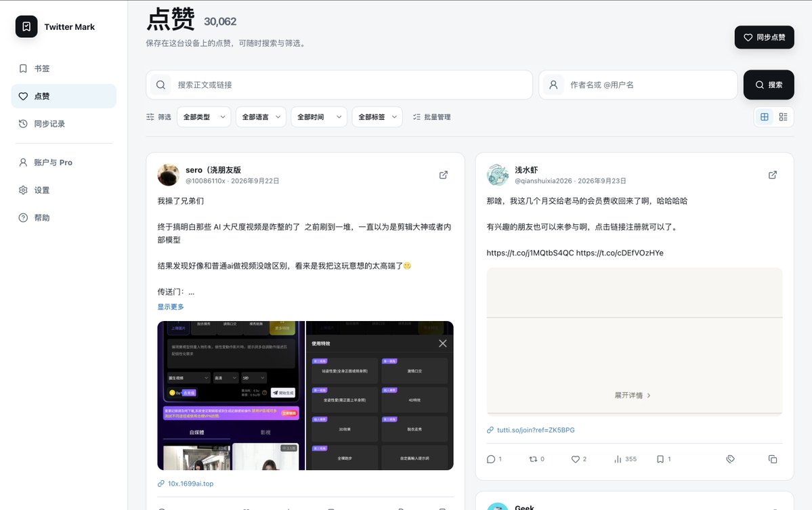Focus the 搜索正文或链接 search field

click(339, 85)
